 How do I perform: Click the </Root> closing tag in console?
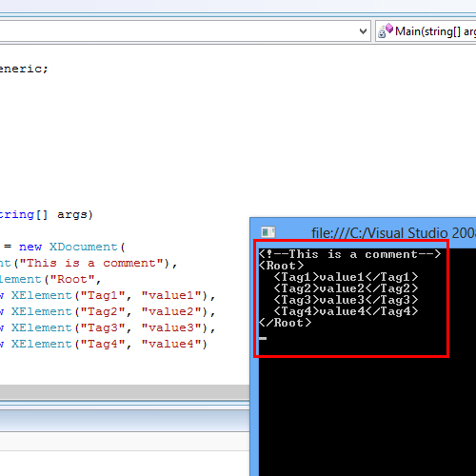pos(285,323)
